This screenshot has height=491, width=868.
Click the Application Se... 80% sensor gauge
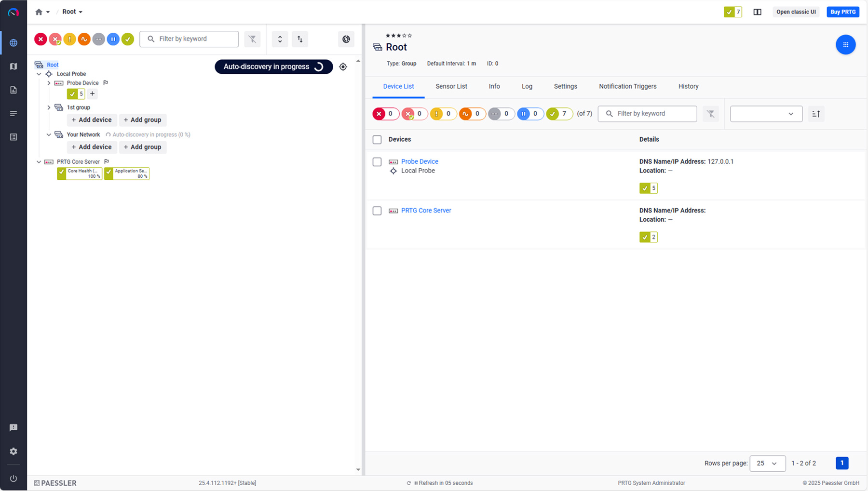coord(127,173)
